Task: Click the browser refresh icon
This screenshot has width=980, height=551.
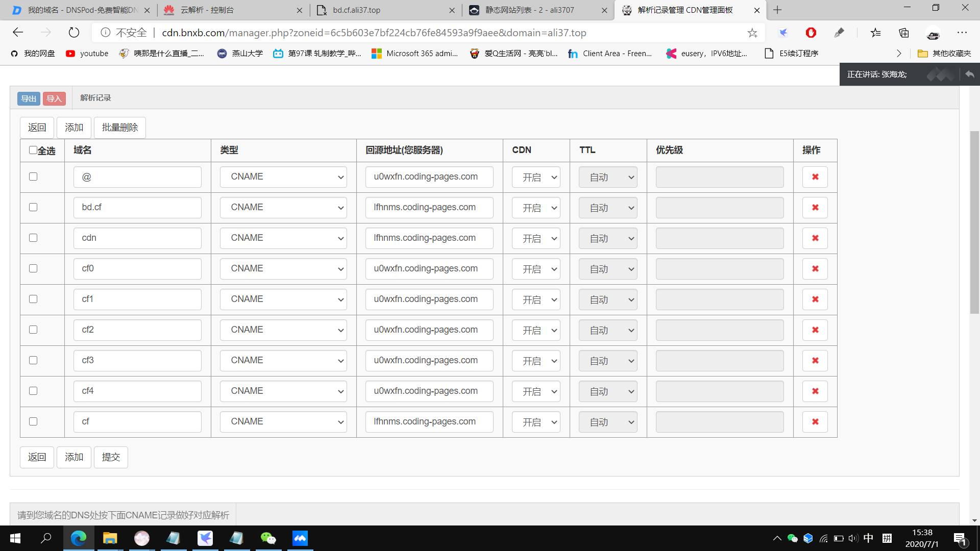Action: pyautogui.click(x=74, y=33)
